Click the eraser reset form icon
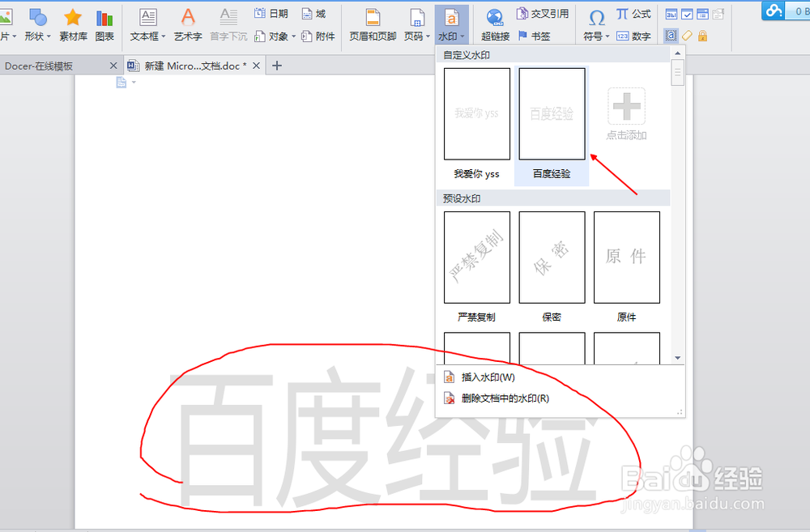 687,36
